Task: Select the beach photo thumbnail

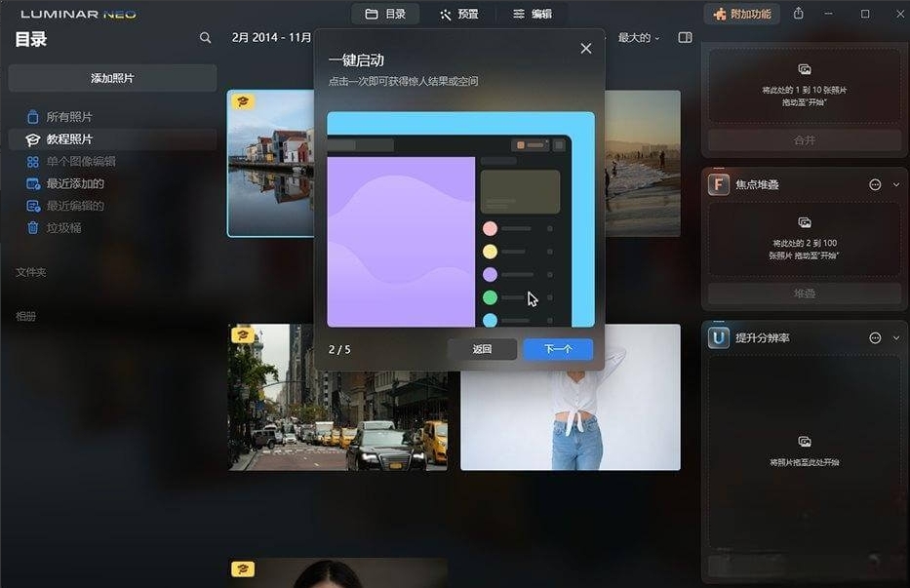Action: 643,163
